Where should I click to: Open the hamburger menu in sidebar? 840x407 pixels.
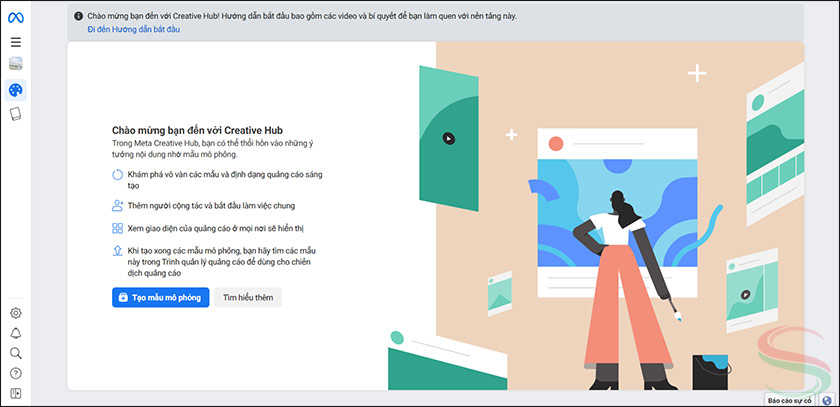(x=16, y=42)
